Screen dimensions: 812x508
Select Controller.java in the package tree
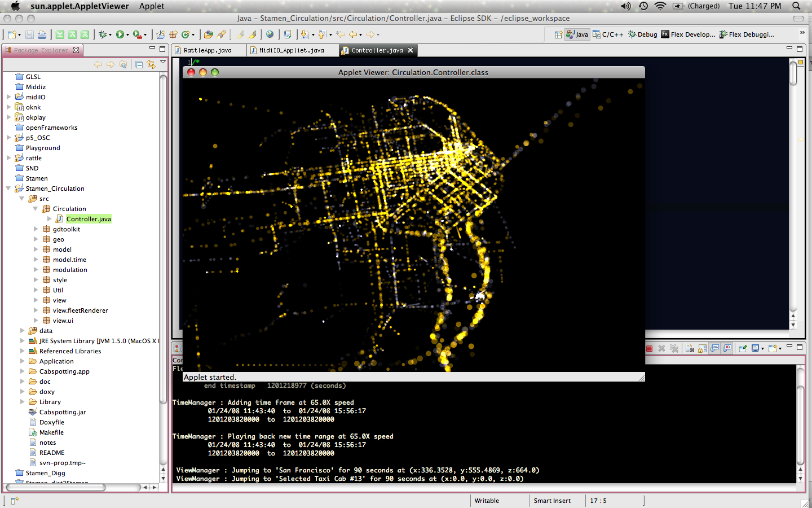tap(89, 219)
